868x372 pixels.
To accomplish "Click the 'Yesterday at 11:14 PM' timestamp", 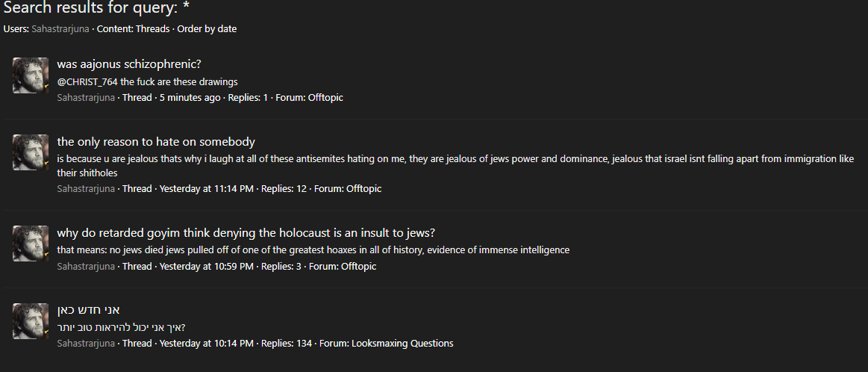I will pos(207,189).
